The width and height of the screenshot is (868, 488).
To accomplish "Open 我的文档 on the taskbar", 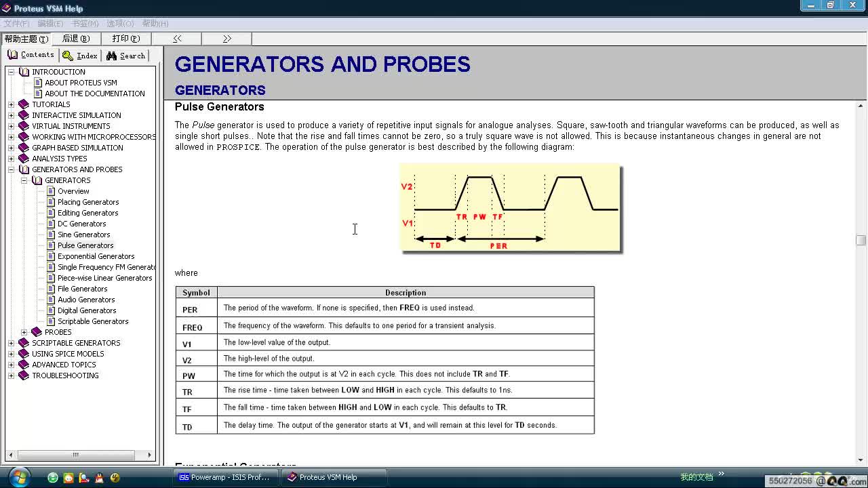I will (x=696, y=477).
